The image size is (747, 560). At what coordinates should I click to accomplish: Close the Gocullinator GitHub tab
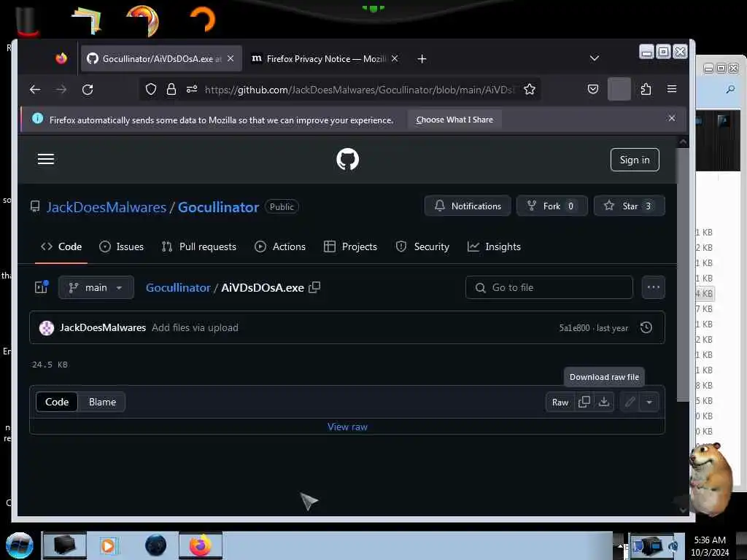point(231,58)
